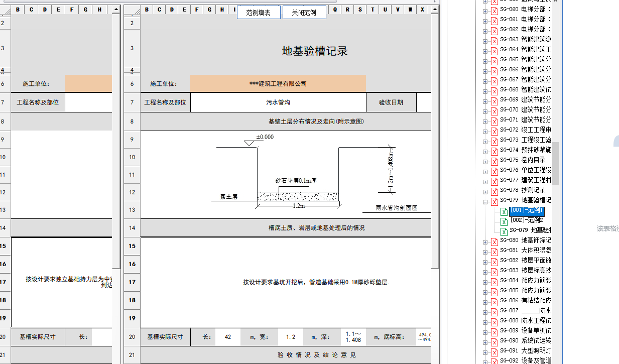The image size is (619, 364).
Task: Expand the SG-064 智能建筑工 node
Action: coord(485,51)
